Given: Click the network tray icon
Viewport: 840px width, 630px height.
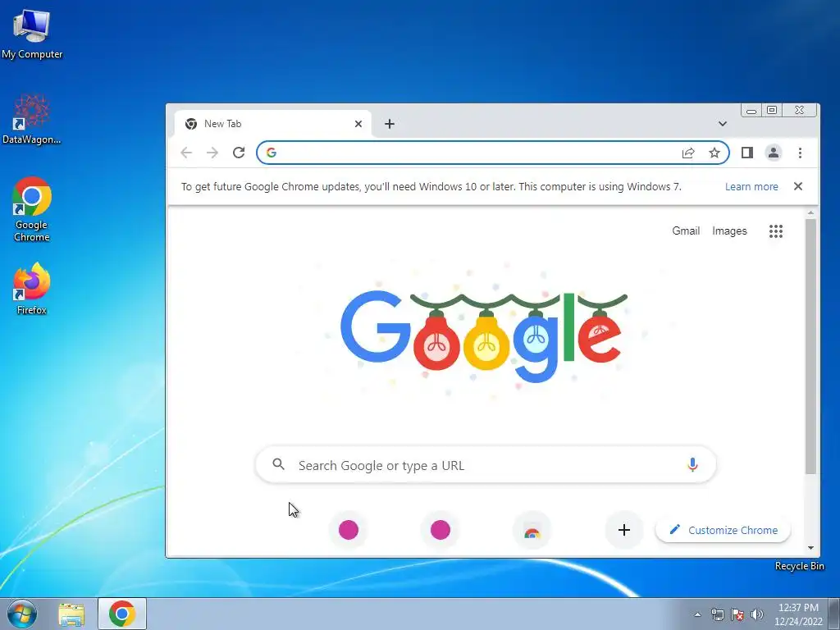Looking at the screenshot, I should (x=717, y=614).
